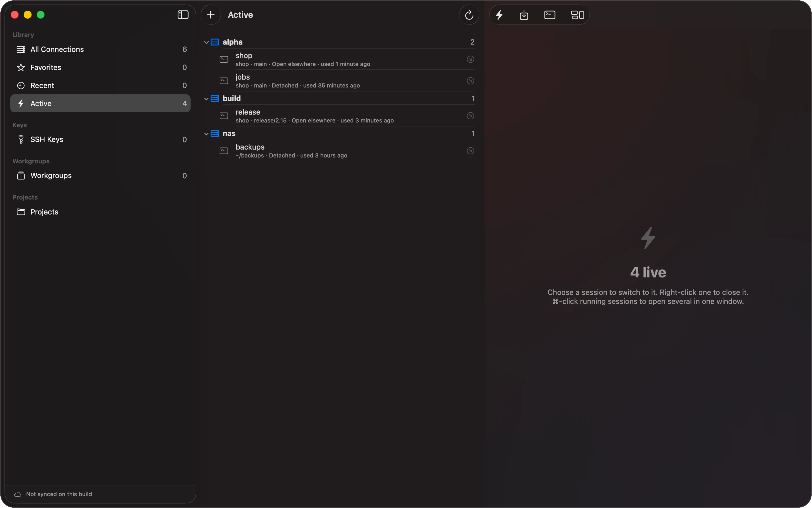Click '~/backups · Detached' subtitle text
The width and height of the screenshot is (812, 508).
265,156
